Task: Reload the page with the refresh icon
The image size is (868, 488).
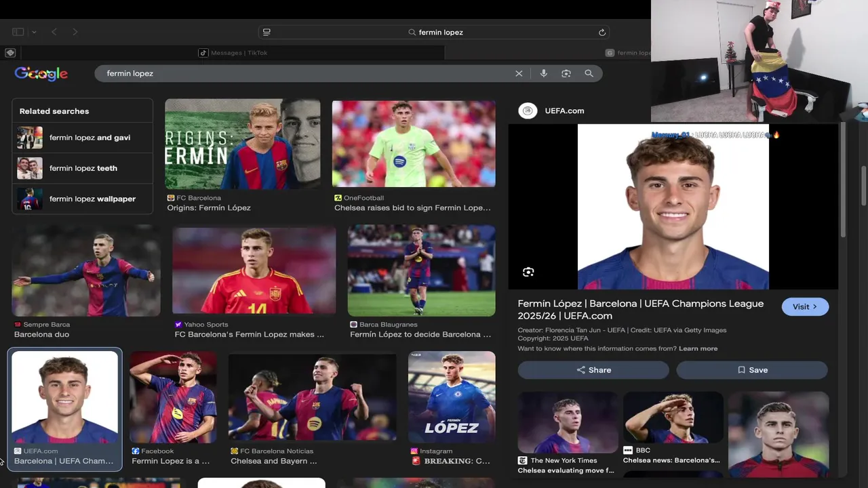Action: point(601,32)
